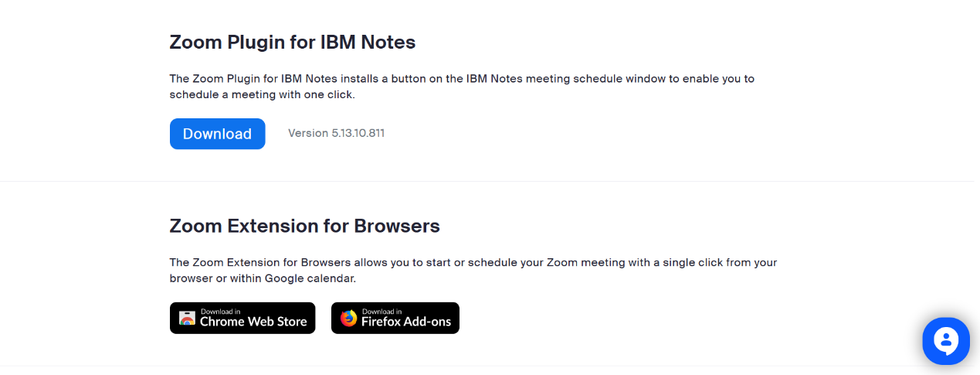Viewport: 980px width, 375px height.
Task: Click the divider line between the two sections
Action: (x=490, y=182)
